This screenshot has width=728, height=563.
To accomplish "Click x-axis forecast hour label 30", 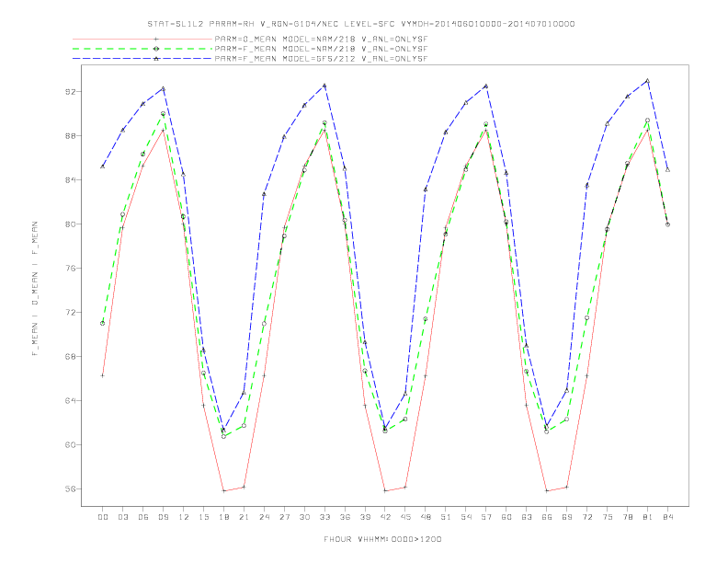I will click(x=304, y=517).
